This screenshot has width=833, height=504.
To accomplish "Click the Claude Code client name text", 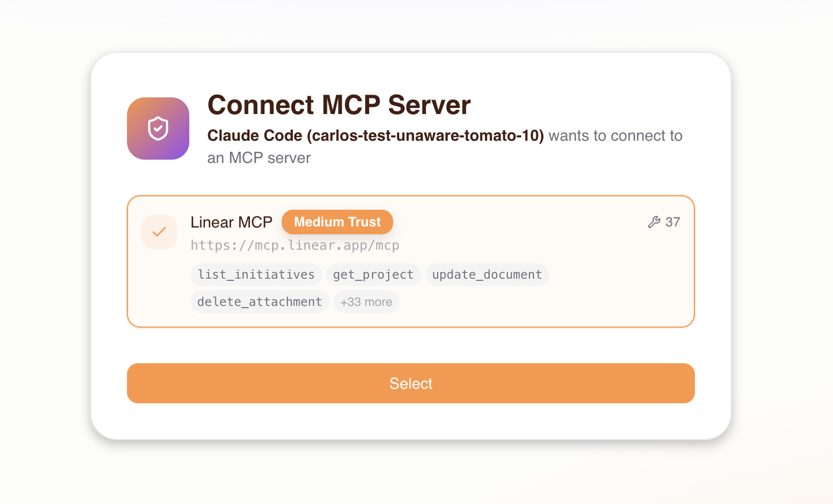I will 375,135.
